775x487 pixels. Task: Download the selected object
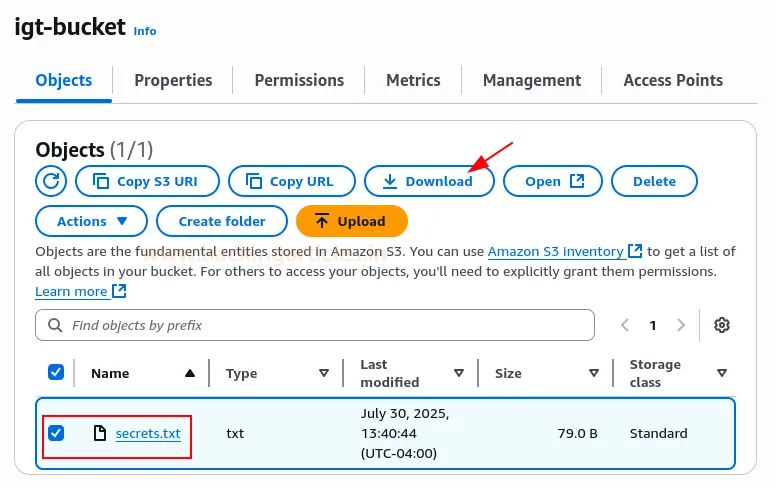[429, 181]
